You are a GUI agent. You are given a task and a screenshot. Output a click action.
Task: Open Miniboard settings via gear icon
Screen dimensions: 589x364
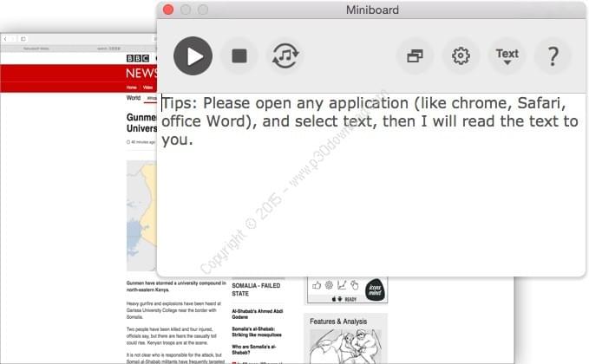461,56
